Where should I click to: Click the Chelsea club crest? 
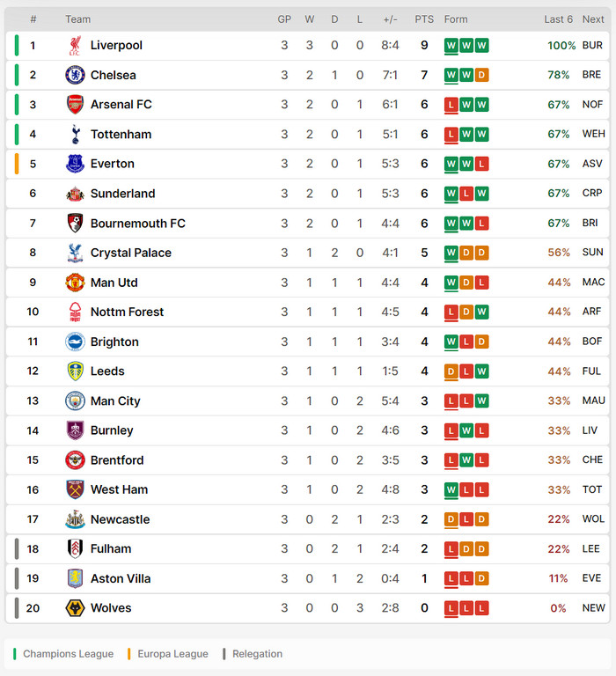pyautogui.click(x=75, y=75)
